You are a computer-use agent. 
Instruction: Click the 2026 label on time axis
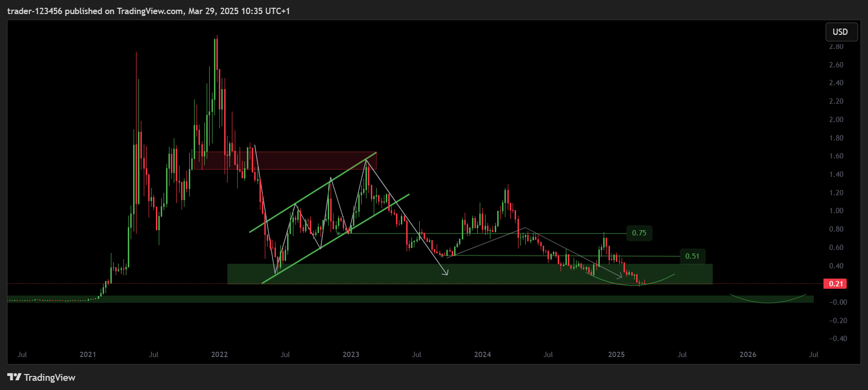[x=748, y=355]
